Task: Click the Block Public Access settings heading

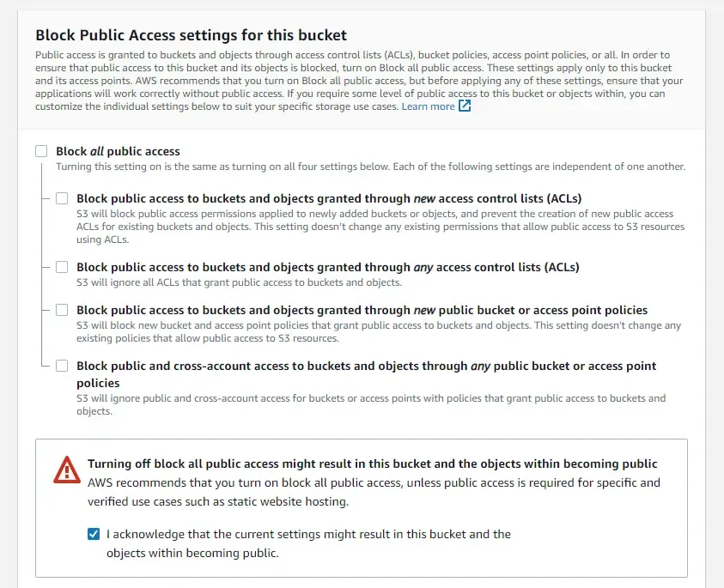Action: coord(191,35)
